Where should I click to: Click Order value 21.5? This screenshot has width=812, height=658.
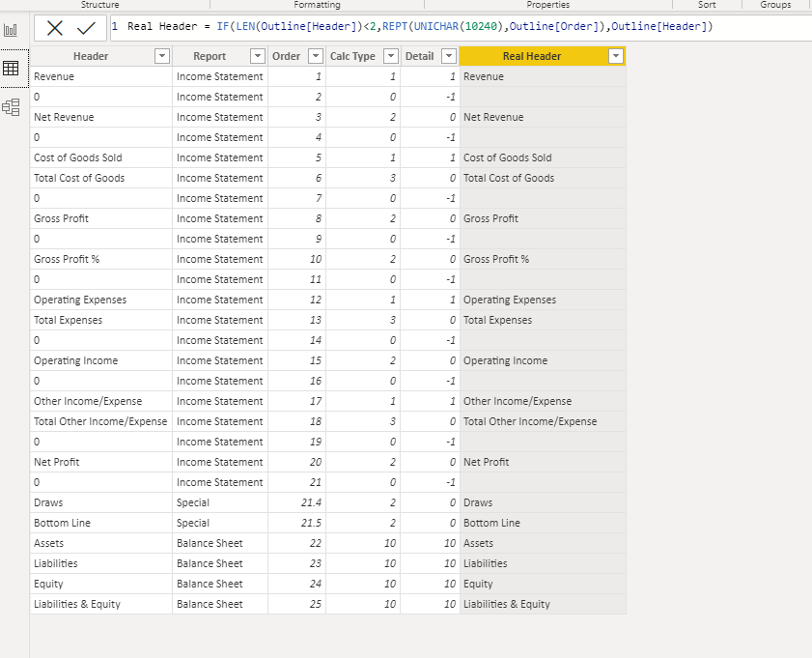tap(296, 523)
